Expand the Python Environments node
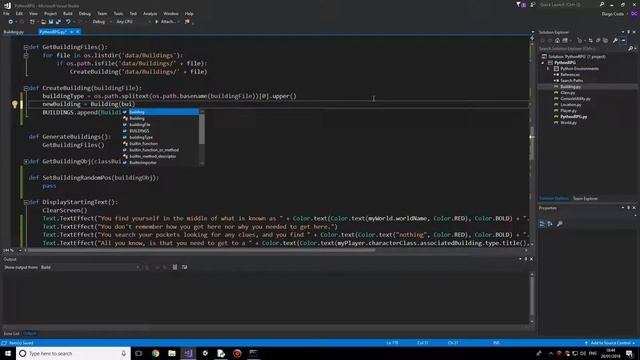This screenshot has height=360, width=640. click(548, 69)
